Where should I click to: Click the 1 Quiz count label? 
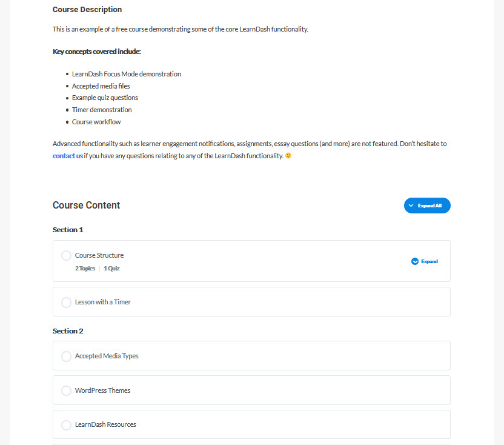(x=111, y=268)
